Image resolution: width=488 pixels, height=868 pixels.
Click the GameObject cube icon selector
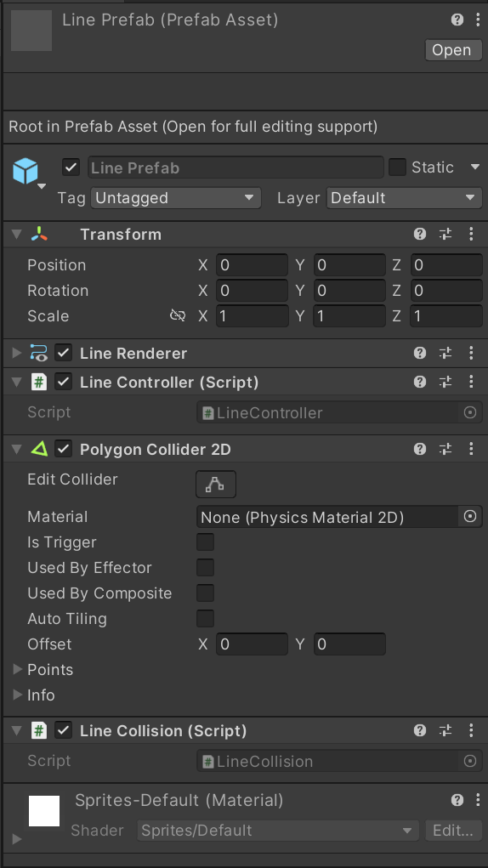[x=27, y=173]
